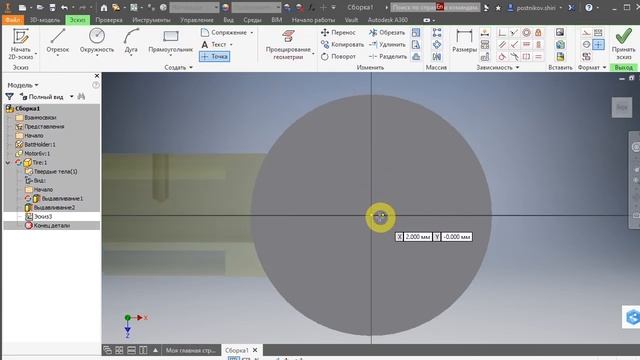This screenshot has height=360, width=640.
Task: Select the Прямоугольник rectangle tool
Action: tap(171, 42)
